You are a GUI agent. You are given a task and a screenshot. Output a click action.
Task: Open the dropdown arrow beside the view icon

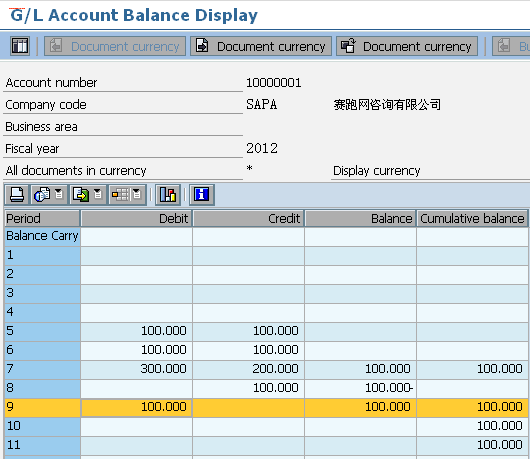[59, 194]
